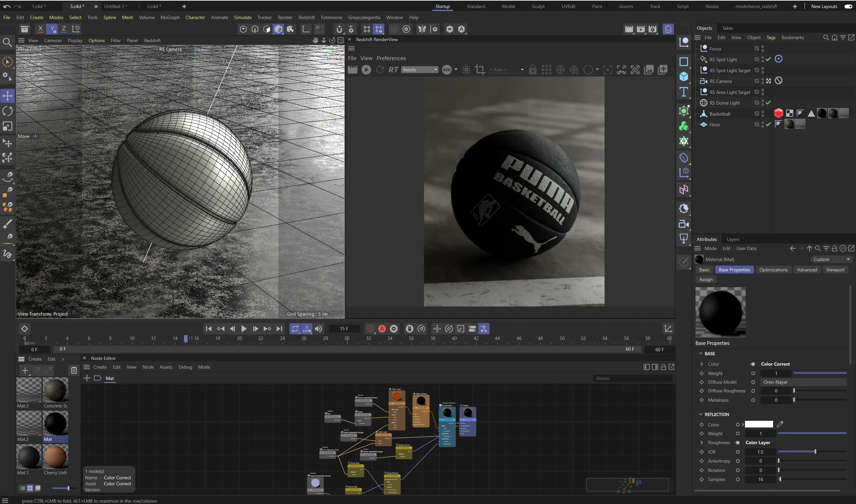Delete selected material with trash icon
This screenshot has height=504, width=856.
pyautogui.click(x=74, y=370)
